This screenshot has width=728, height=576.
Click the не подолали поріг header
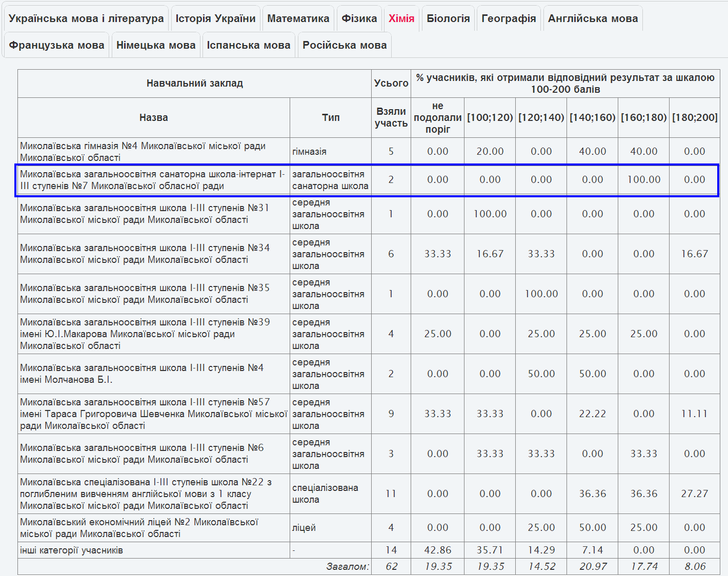[x=438, y=118]
